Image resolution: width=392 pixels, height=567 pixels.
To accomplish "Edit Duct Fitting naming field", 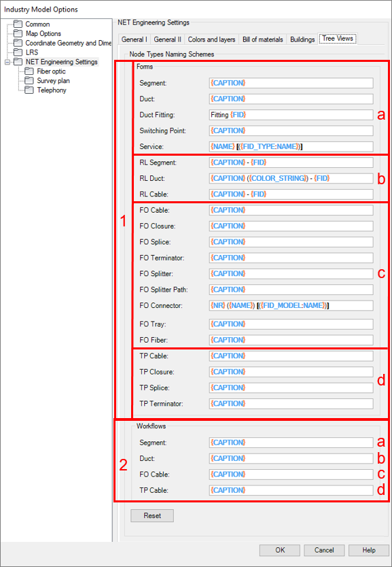I will (x=291, y=115).
